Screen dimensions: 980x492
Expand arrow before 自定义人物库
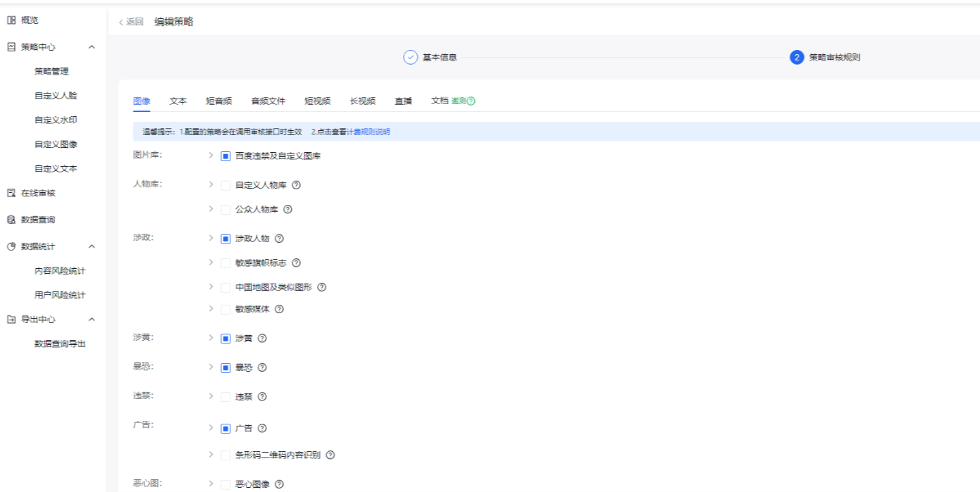click(211, 184)
